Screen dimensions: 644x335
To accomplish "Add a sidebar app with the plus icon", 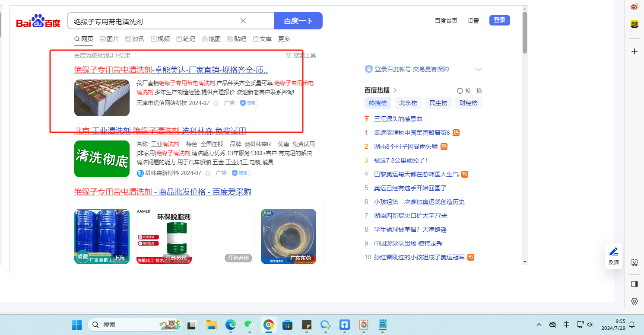I will [634, 51].
